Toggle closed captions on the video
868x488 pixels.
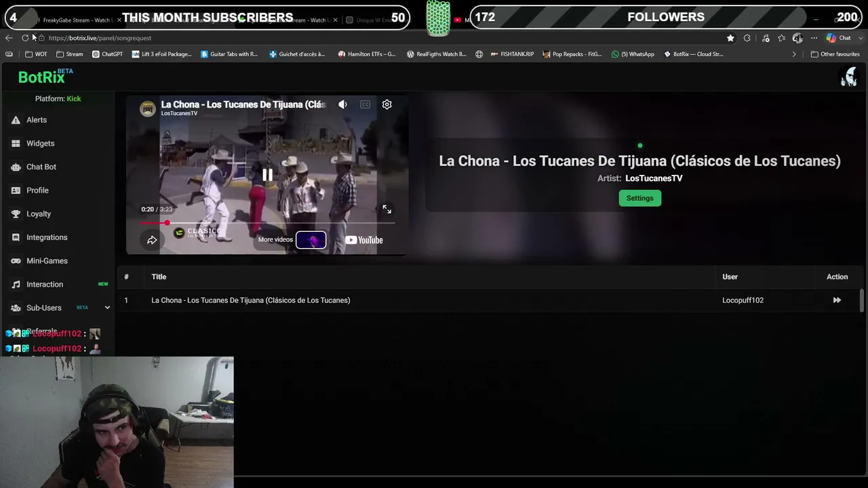(365, 104)
